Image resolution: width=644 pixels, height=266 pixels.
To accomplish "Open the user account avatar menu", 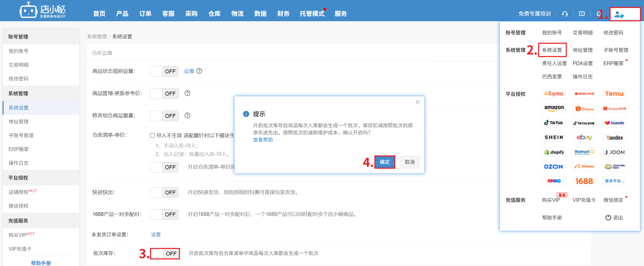I will pos(619,15).
